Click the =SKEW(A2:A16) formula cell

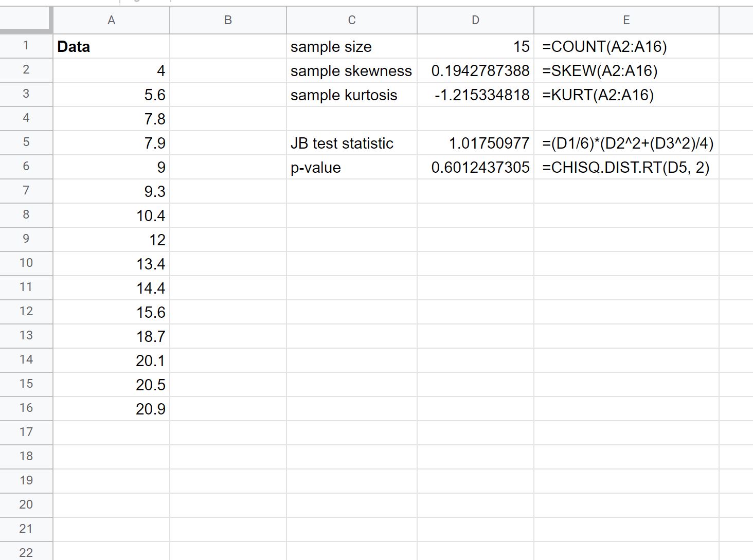tap(626, 70)
